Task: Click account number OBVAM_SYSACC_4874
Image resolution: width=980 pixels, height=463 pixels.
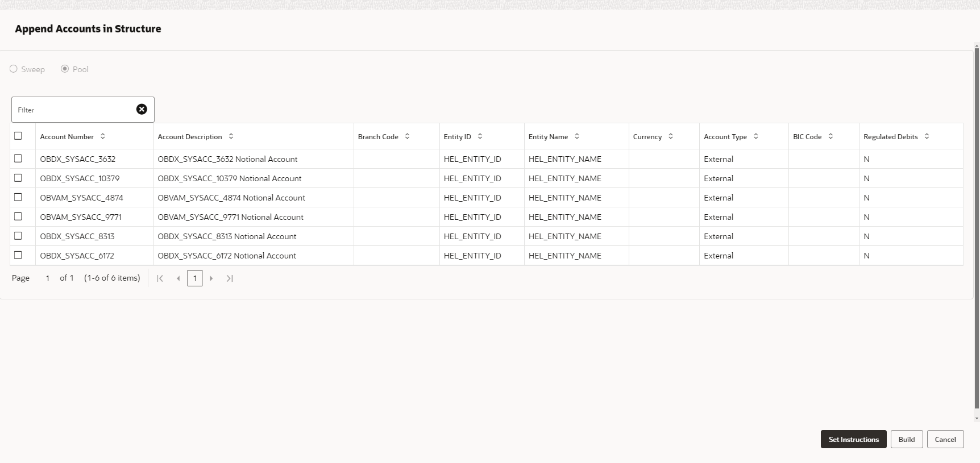Action: coord(81,198)
